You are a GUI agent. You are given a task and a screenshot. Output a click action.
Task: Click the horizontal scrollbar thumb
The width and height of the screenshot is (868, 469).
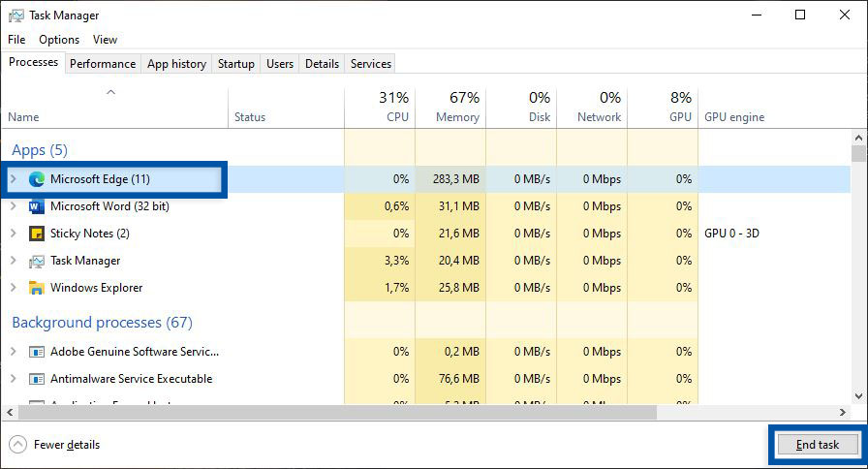pyautogui.click(x=337, y=413)
